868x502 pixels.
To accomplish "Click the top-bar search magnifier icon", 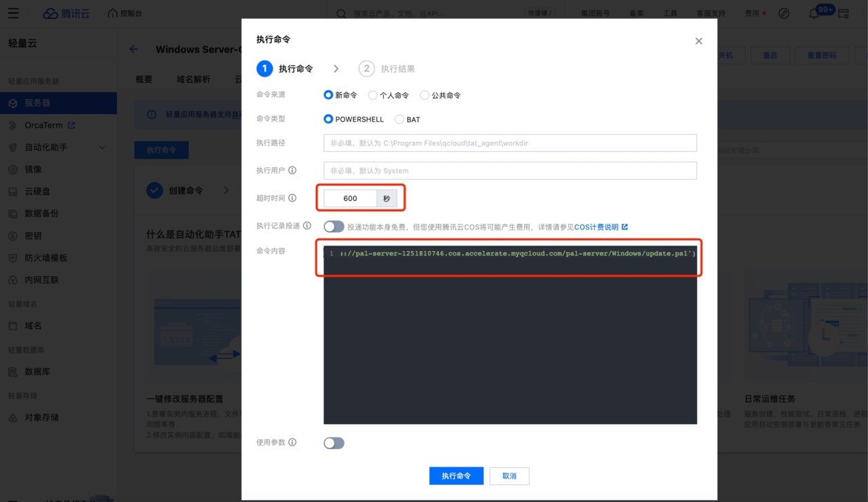I will pos(342,14).
